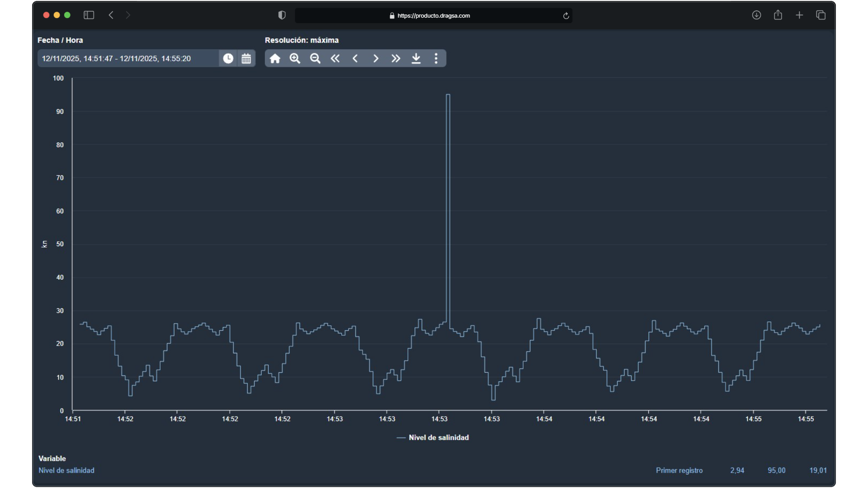Open a new browser tab
Screen dimensions: 868x488
point(799,15)
